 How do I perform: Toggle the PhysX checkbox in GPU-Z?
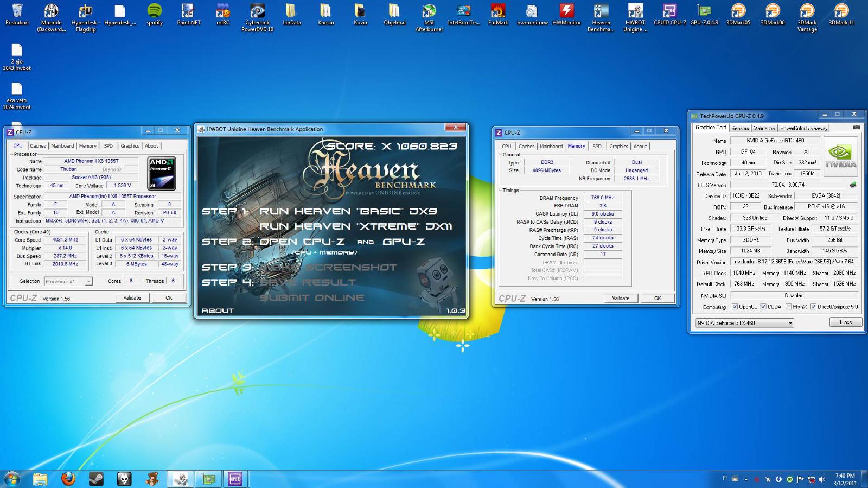pyautogui.click(x=788, y=307)
